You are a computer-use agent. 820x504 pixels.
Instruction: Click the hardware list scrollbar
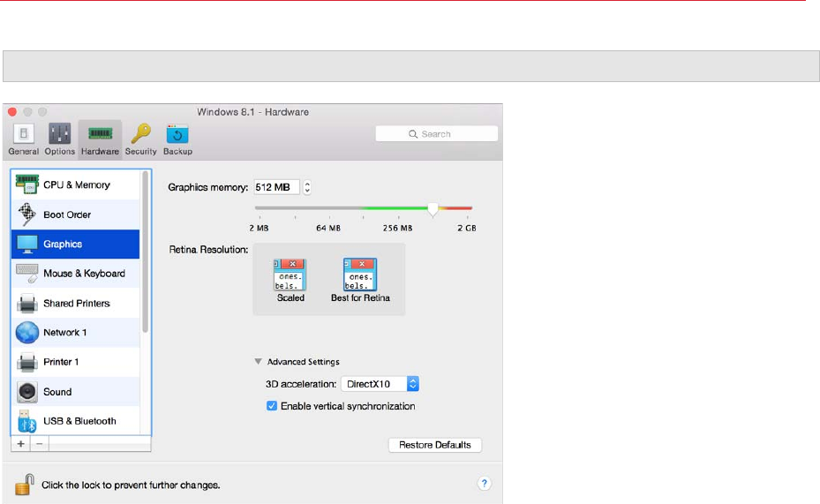[x=146, y=252]
